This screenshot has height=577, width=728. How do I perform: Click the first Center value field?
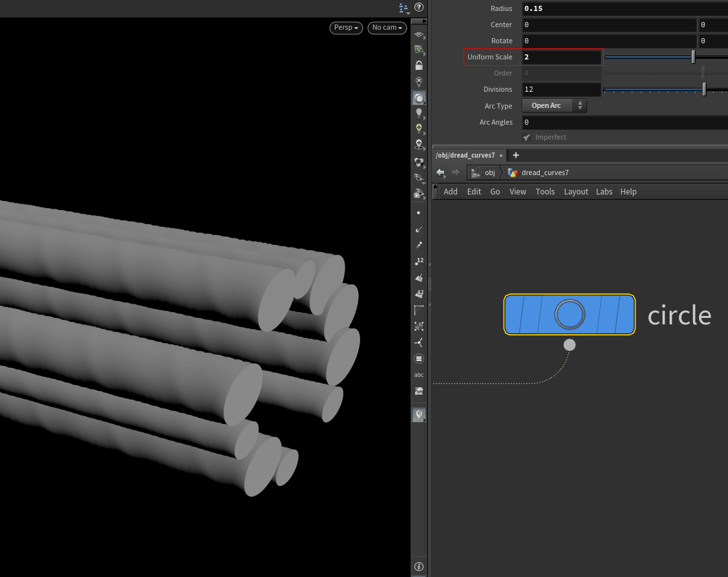(x=609, y=25)
